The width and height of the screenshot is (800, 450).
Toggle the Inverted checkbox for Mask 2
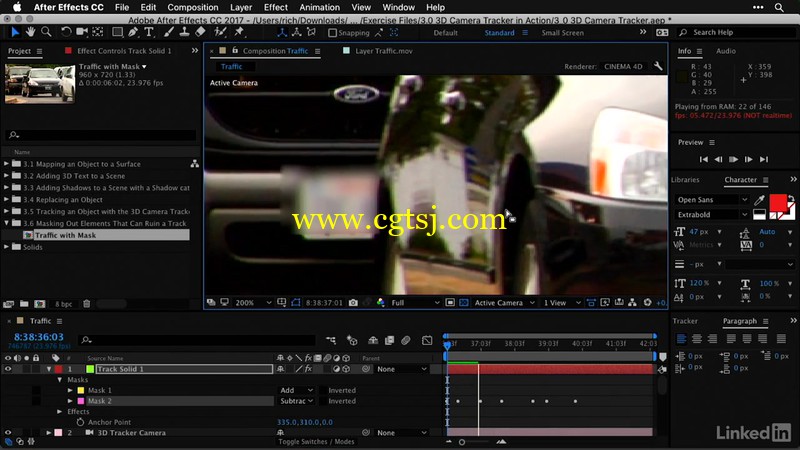pos(323,401)
